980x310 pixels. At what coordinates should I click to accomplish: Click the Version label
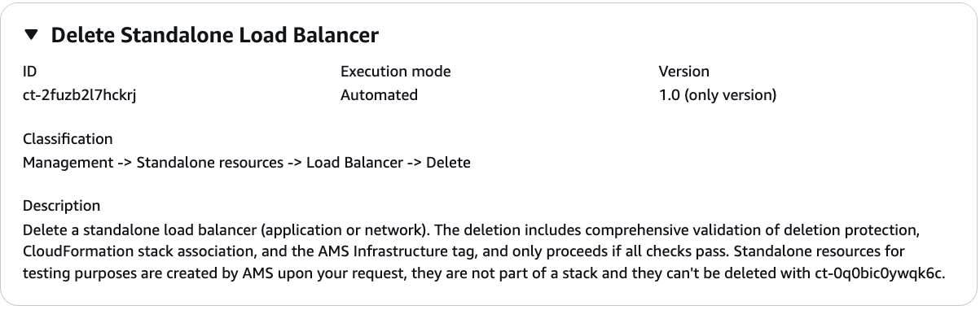[x=683, y=72]
